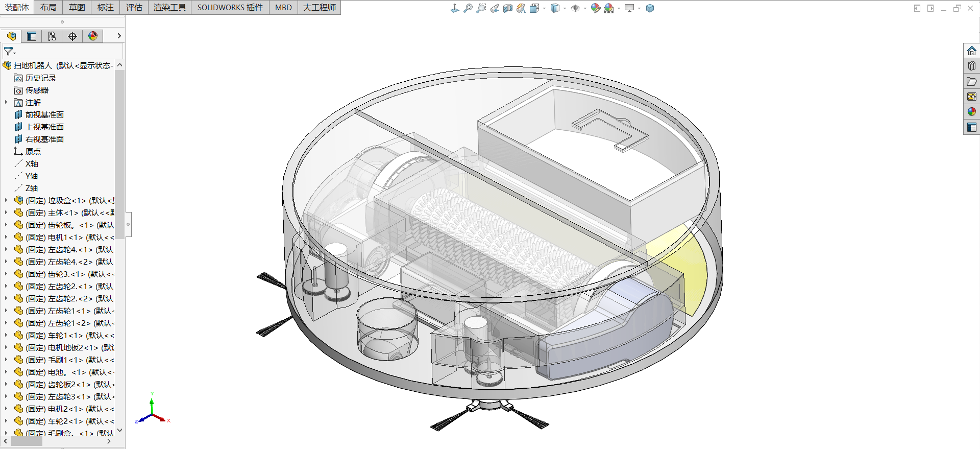
Task: Select the 电机1<1> component
Action: pyautogui.click(x=64, y=237)
